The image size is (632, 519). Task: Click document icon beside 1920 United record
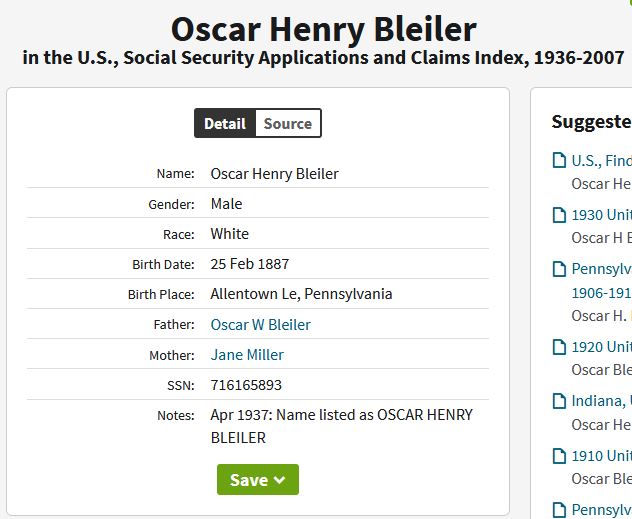(560, 347)
